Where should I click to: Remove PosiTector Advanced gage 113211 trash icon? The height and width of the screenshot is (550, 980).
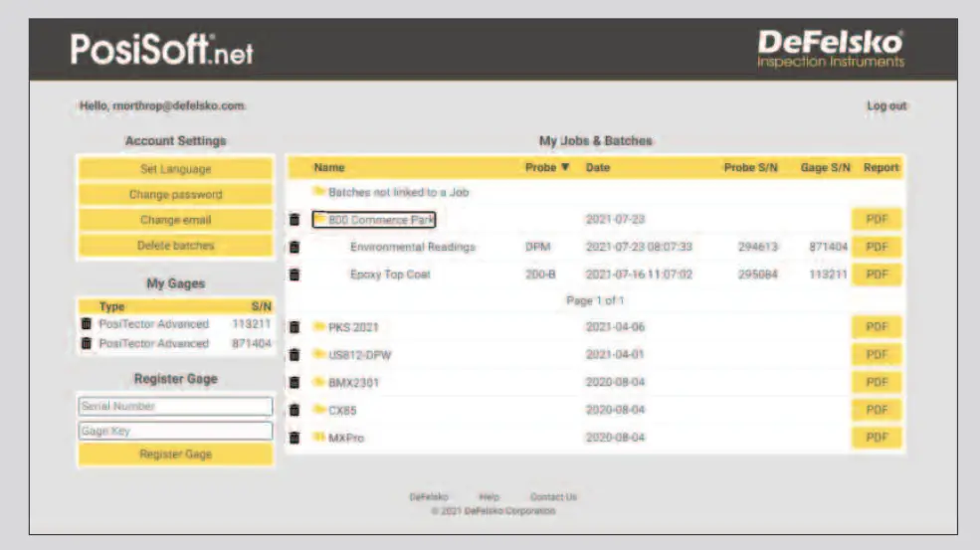click(x=87, y=324)
